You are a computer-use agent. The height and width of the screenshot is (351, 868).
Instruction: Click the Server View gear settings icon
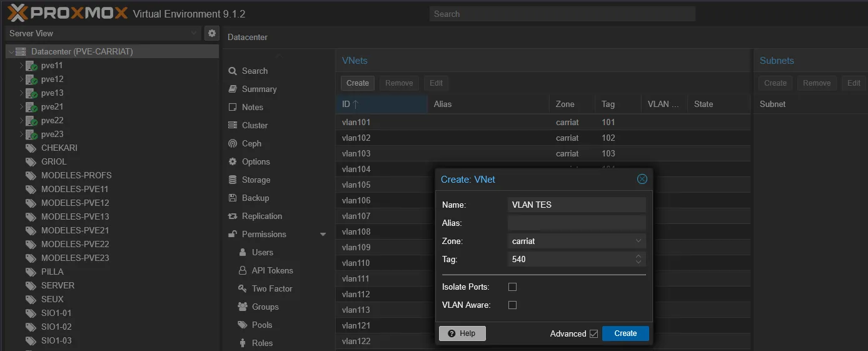click(212, 33)
